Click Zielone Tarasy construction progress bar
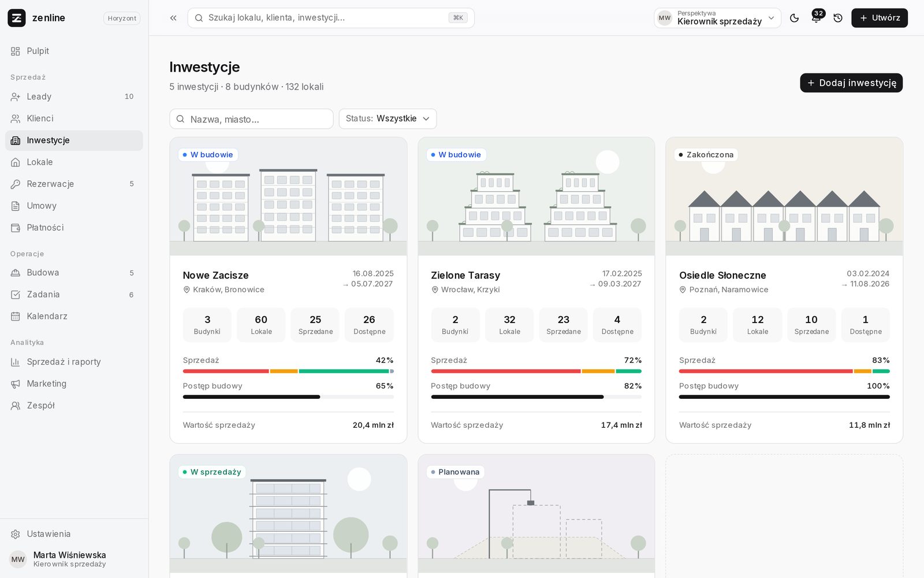This screenshot has height=578, width=924. point(536,397)
